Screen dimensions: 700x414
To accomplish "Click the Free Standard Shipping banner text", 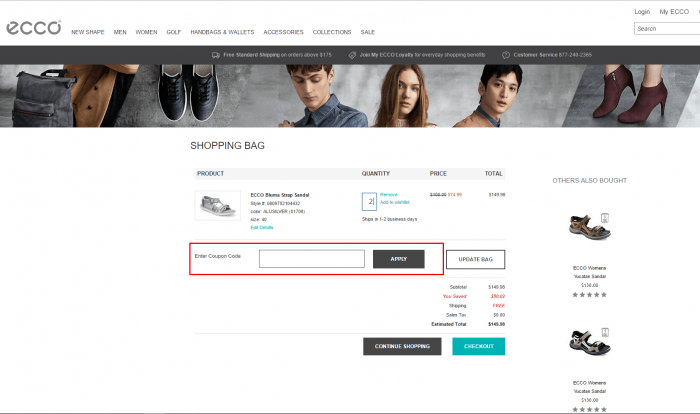I will pyautogui.click(x=277, y=55).
